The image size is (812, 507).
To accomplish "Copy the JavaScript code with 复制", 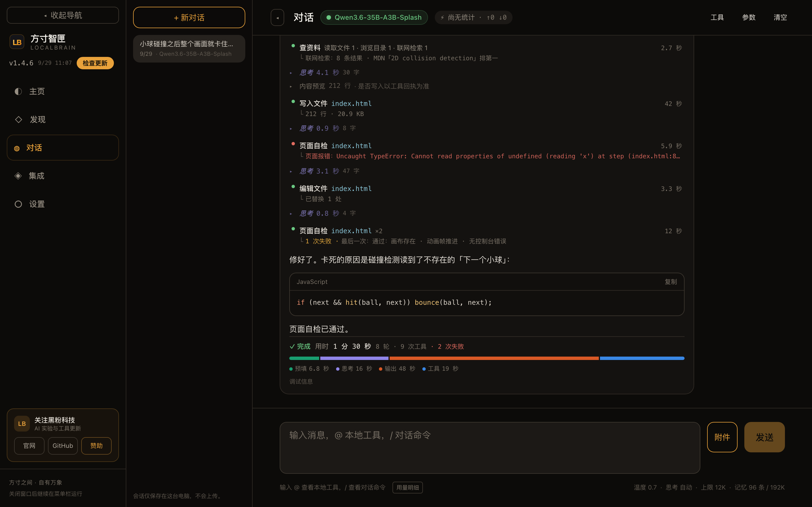I will pos(670,282).
